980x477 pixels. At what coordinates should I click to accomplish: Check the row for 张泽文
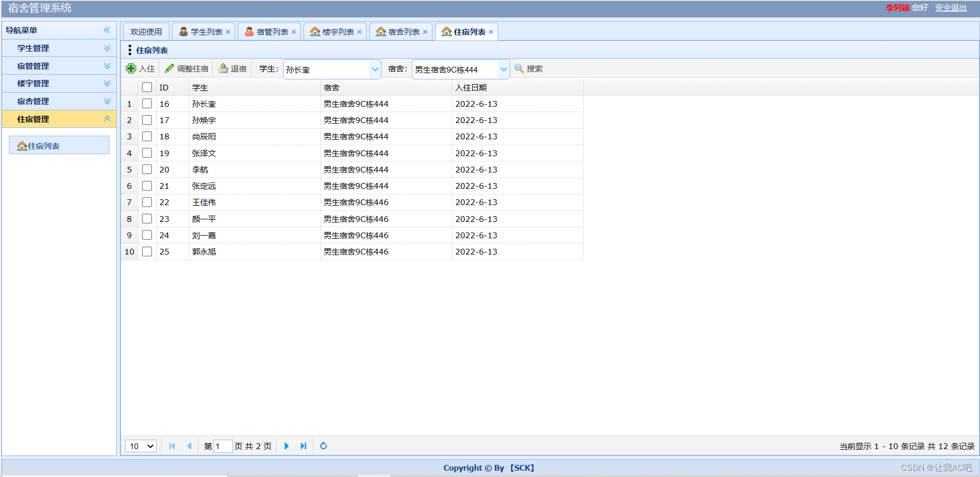coord(147,153)
